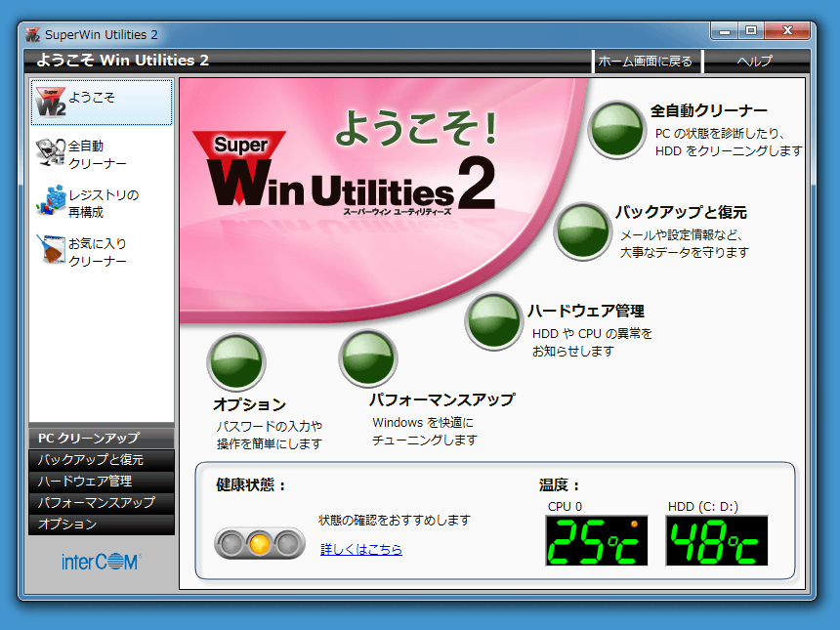Click the バックアップと復元 heading on main panel
Viewport: 840px width, 630px height.
pyautogui.click(x=681, y=212)
